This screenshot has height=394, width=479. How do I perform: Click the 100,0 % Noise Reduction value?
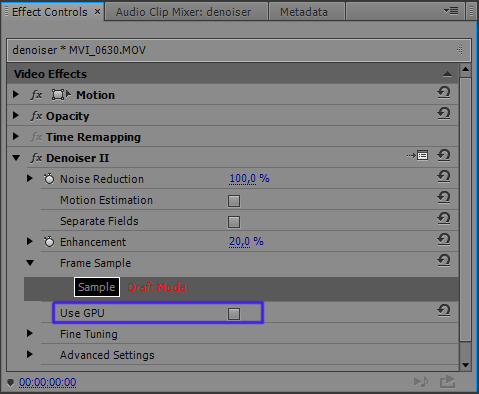point(249,179)
